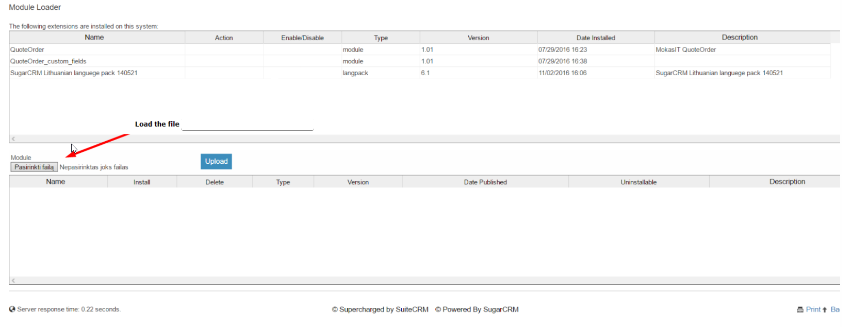Click the Delete column header
Viewport: 868px width, 327px height.
coord(215,182)
